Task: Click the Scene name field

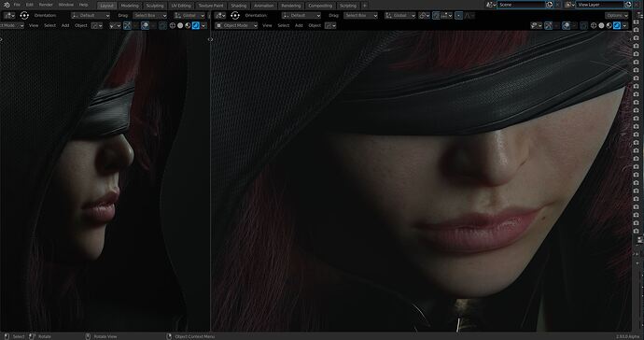Action: (x=522, y=5)
